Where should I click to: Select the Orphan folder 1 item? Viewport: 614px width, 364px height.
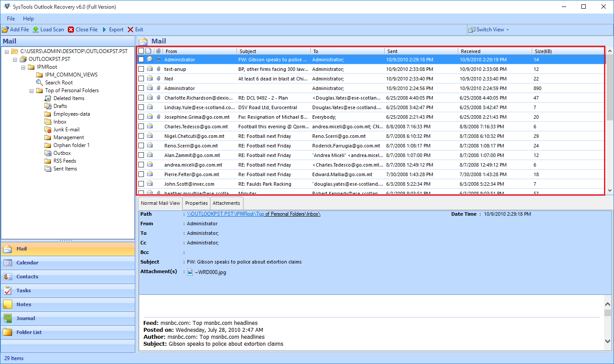point(71,145)
